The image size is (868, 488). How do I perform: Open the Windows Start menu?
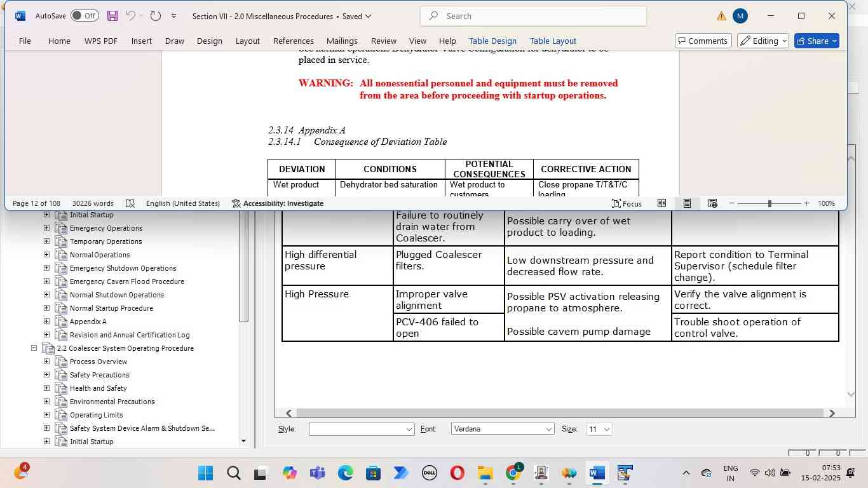pos(205,473)
